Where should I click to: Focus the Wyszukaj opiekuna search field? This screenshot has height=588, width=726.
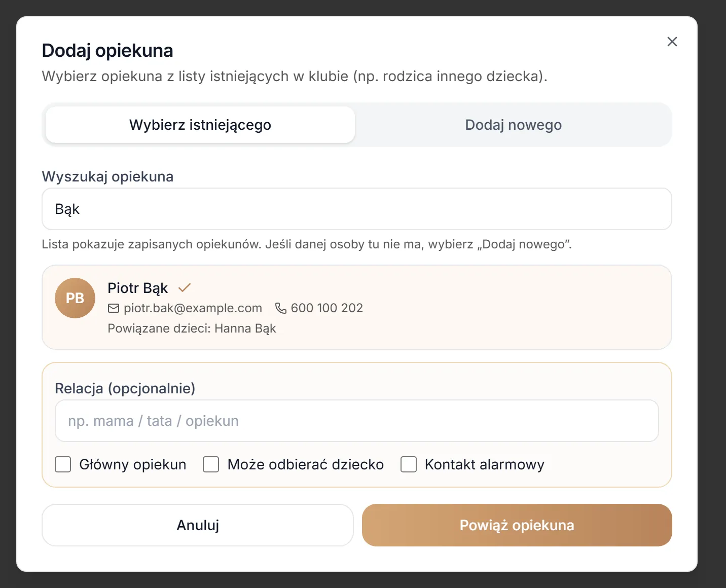tap(357, 209)
